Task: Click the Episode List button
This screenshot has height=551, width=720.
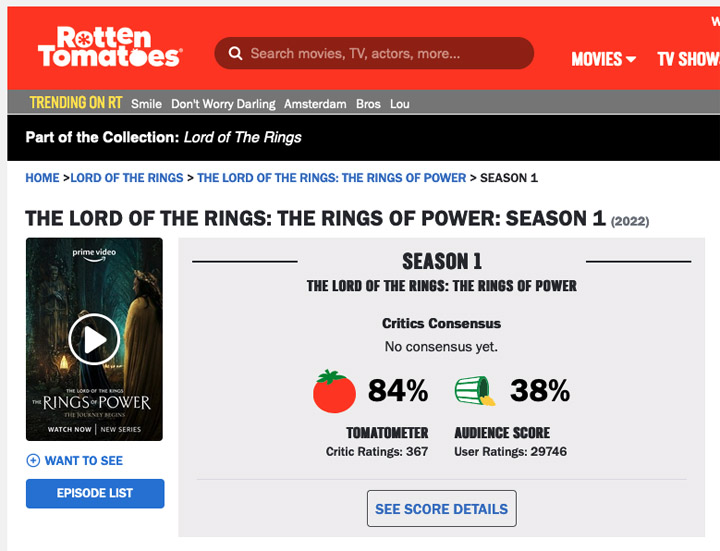Action: 95,493
